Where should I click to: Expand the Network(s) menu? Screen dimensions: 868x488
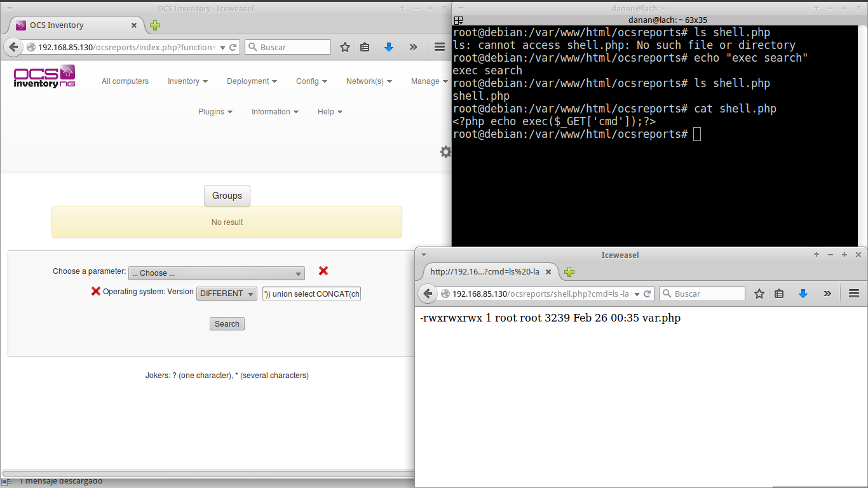[369, 81]
